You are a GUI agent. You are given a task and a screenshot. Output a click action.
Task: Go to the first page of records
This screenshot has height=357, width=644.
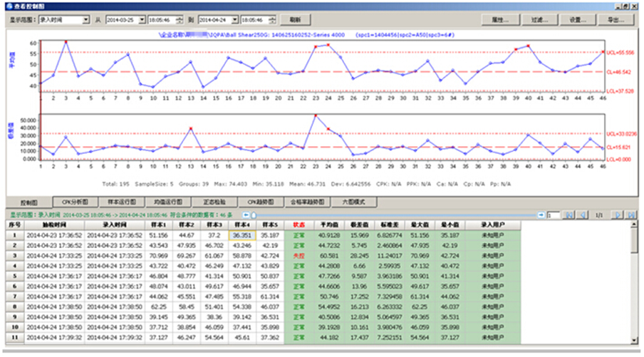pyautogui.click(x=570, y=214)
